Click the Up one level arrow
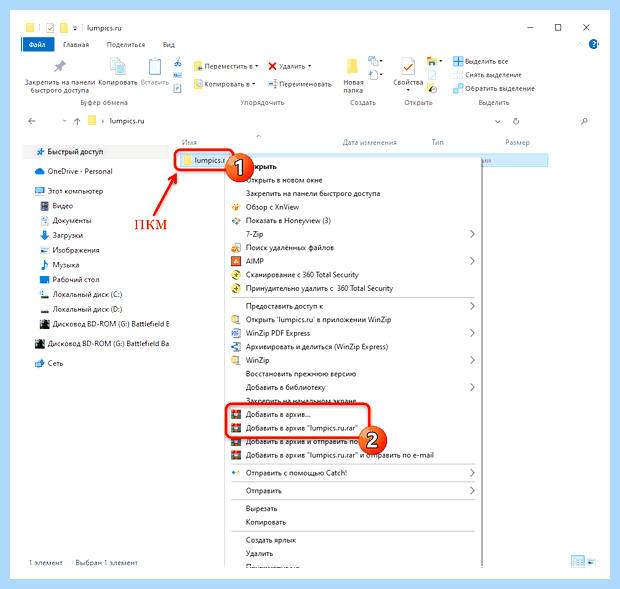The height and width of the screenshot is (589, 620). coord(77,121)
